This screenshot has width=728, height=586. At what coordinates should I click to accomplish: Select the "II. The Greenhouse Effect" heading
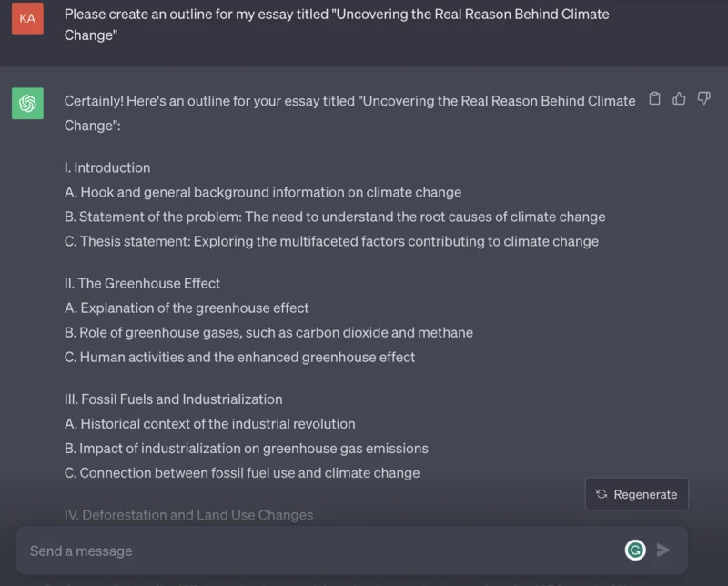coord(142,283)
